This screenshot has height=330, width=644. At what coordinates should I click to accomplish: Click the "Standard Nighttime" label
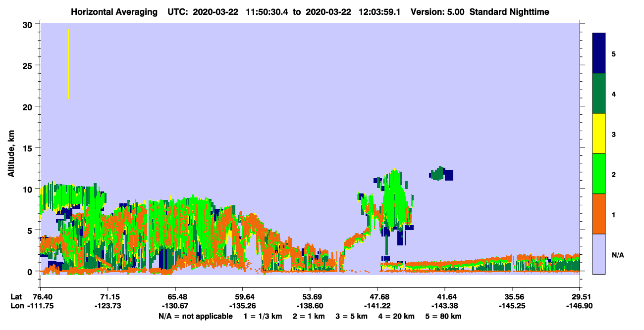pyautogui.click(x=509, y=12)
